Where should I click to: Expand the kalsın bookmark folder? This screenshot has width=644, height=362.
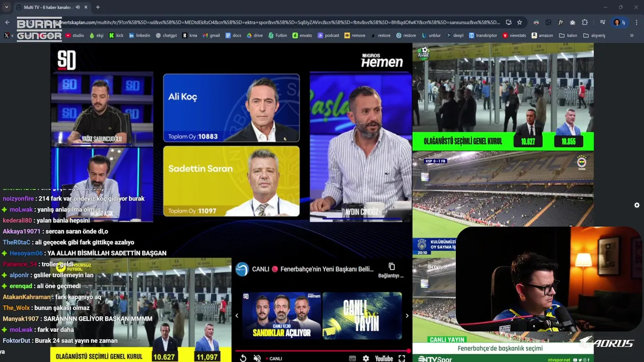pos(568,35)
